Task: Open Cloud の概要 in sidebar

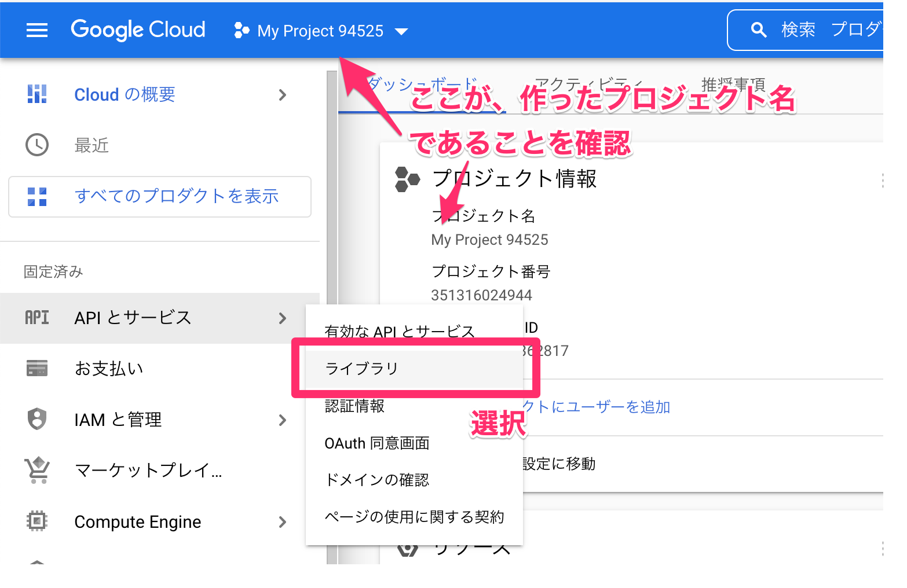Action: click(x=125, y=94)
